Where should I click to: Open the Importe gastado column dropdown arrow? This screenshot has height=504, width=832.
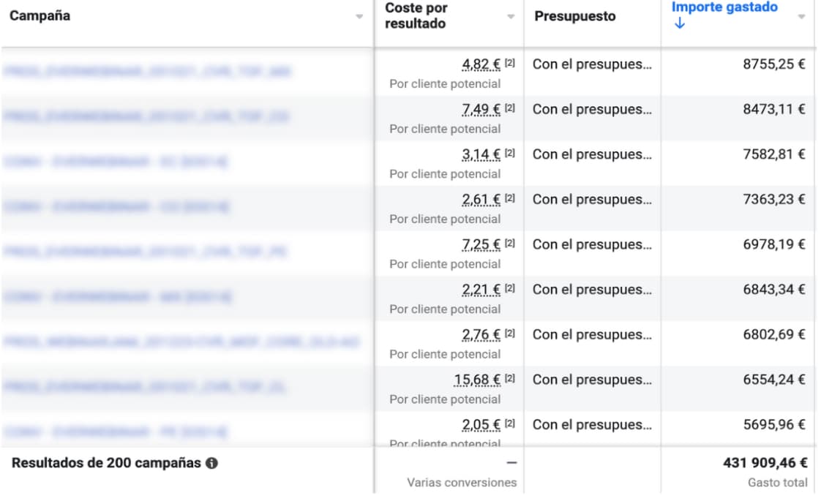click(802, 16)
